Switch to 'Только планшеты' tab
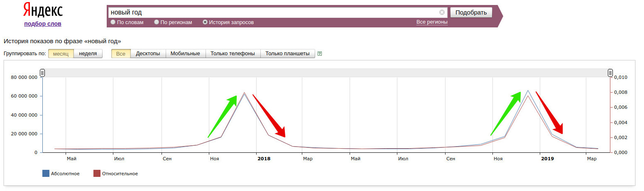This screenshot has height=191, width=644. click(287, 54)
